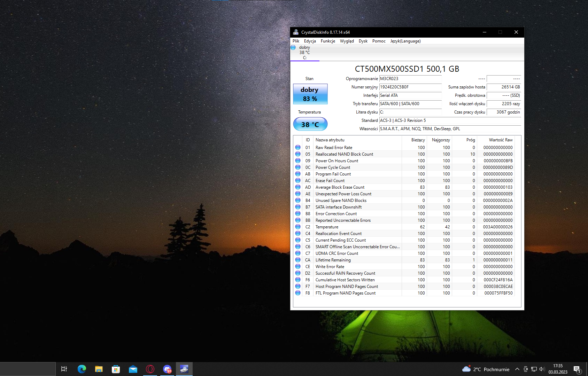Open the volume control in system tray
This screenshot has height=376, width=588.
(542, 369)
